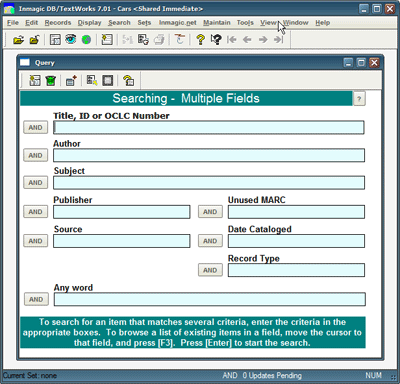
Task: Toggle AND operator beside Subject field
Action: click(35, 183)
